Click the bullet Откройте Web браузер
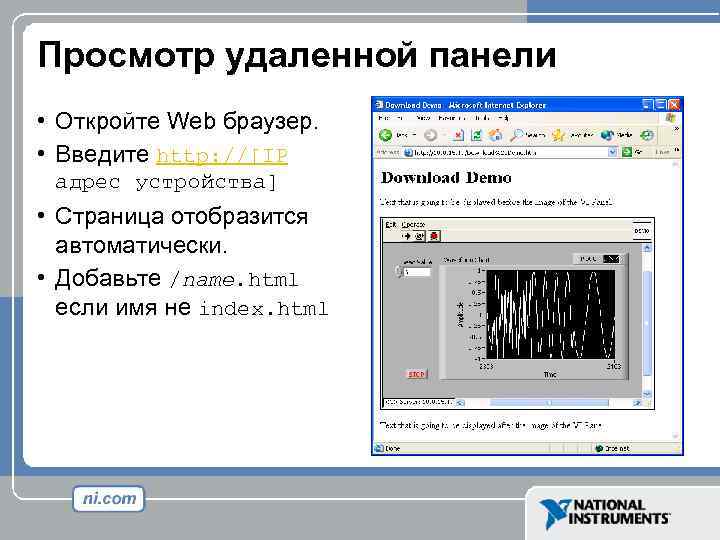Screen dimensions: 720x540 click(186, 121)
